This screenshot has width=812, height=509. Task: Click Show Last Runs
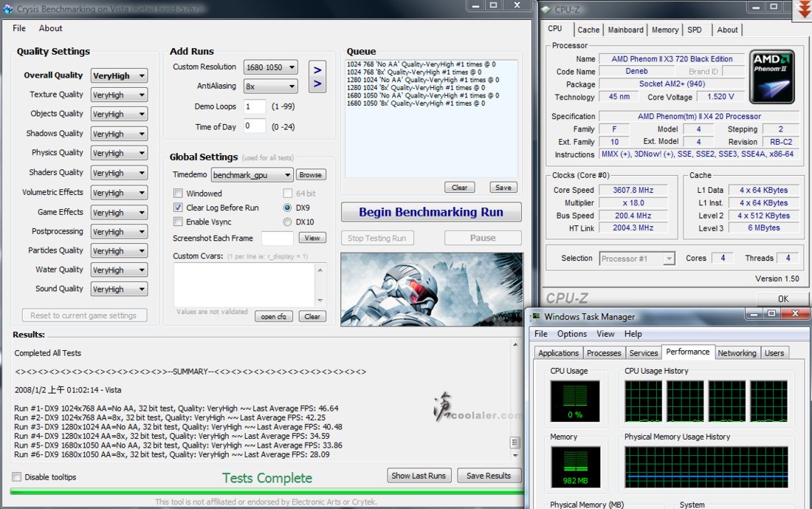[419, 476]
